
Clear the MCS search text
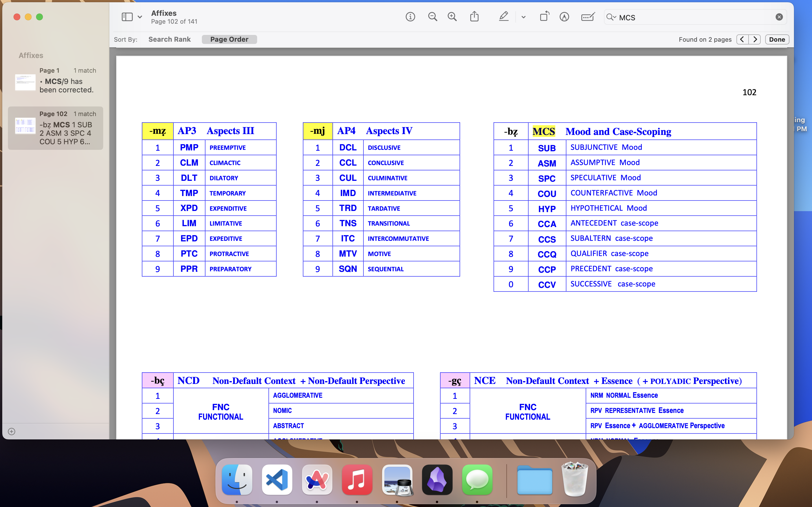click(x=779, y=17)
